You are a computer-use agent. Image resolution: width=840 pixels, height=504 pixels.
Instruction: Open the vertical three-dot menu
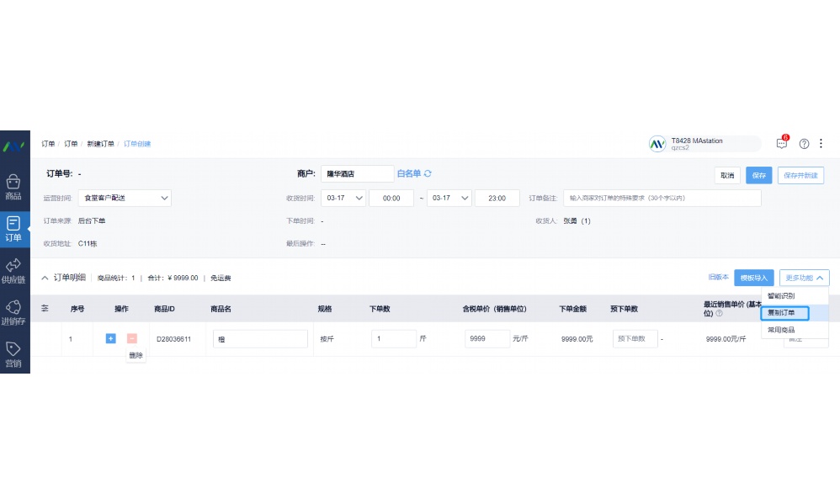coord(821,144)
